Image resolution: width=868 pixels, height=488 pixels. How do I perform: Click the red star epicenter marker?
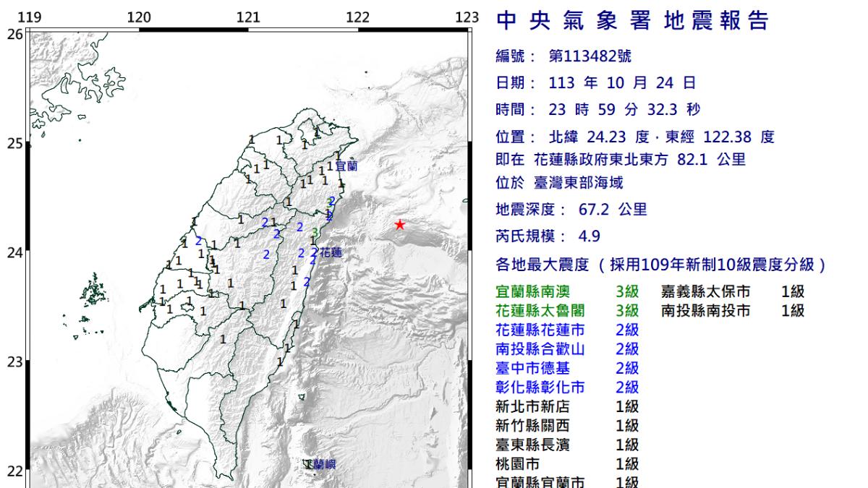[400, 225]
